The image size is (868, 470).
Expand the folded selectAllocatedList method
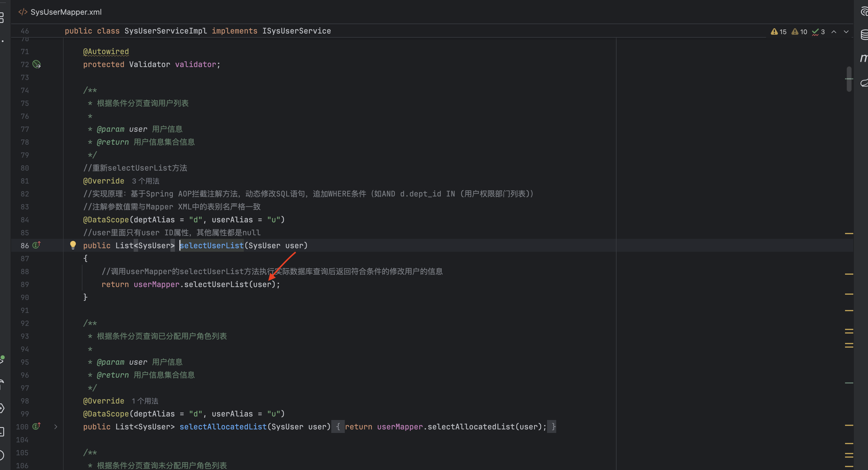[56, 426]
